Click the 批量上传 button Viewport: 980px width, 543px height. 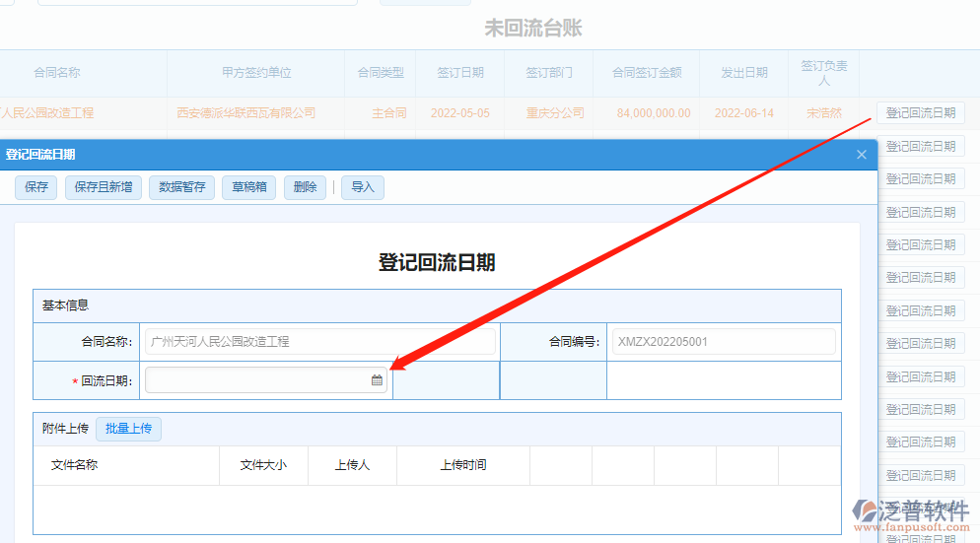[128, 429]
